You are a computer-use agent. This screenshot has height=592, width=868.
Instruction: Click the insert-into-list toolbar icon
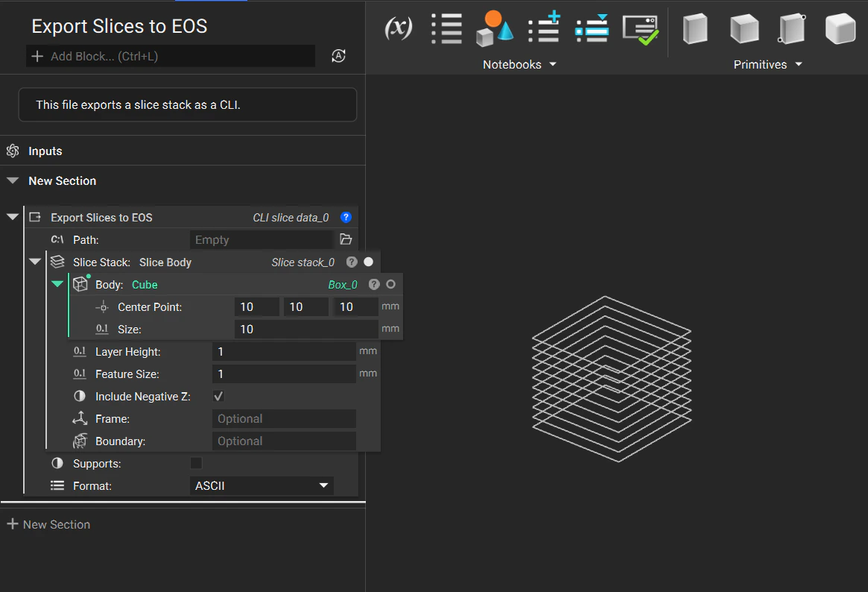(x=592, y=28)
